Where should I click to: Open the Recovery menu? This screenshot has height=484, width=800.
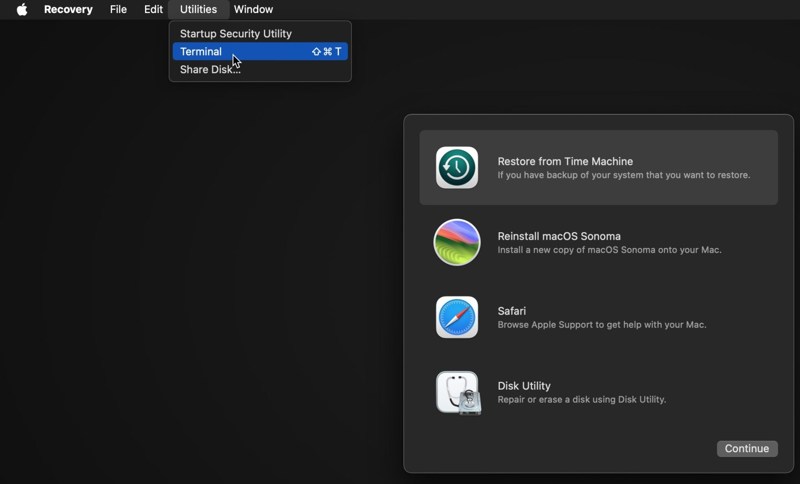pos(68,9)
